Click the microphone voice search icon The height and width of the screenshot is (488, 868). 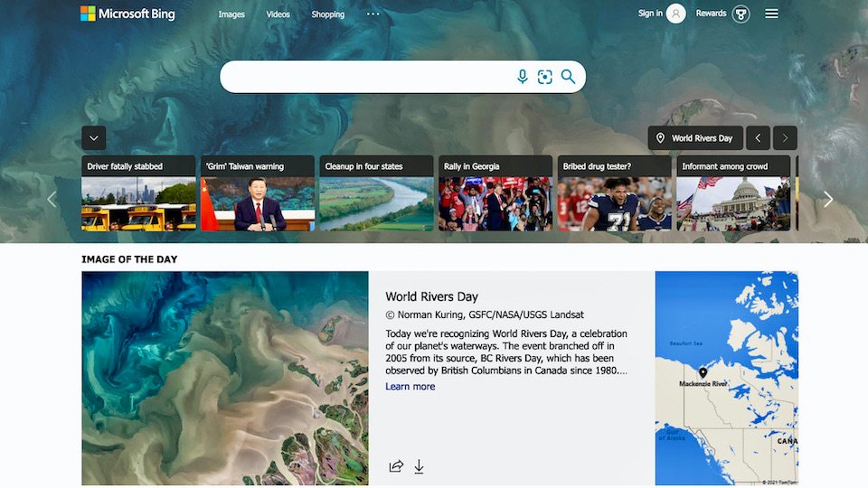click(522, 77)
